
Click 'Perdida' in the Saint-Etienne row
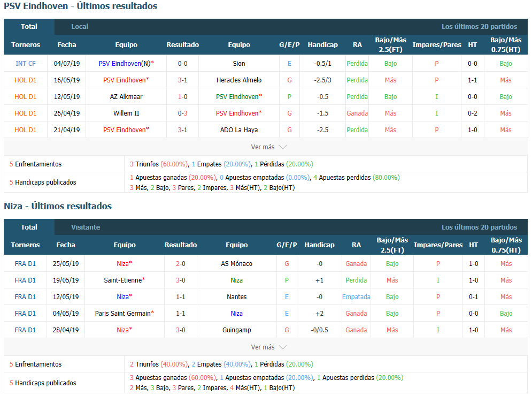tap(356, 280)
